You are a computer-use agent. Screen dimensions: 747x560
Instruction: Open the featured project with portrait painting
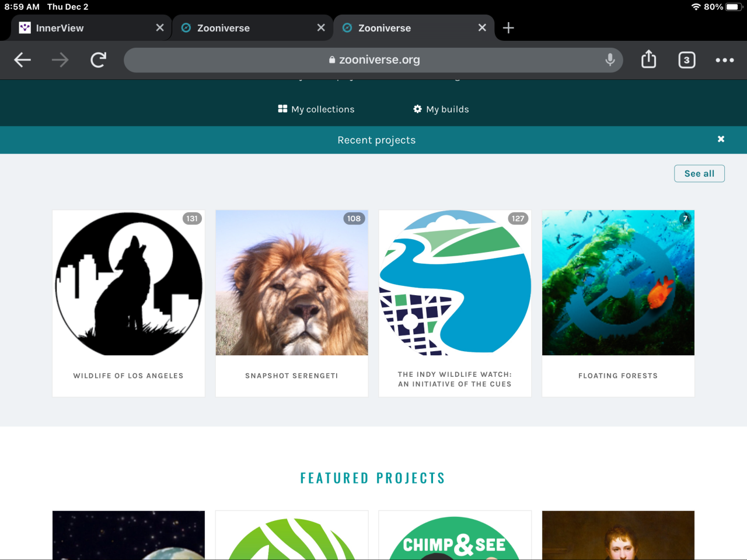tap(618, 535)
